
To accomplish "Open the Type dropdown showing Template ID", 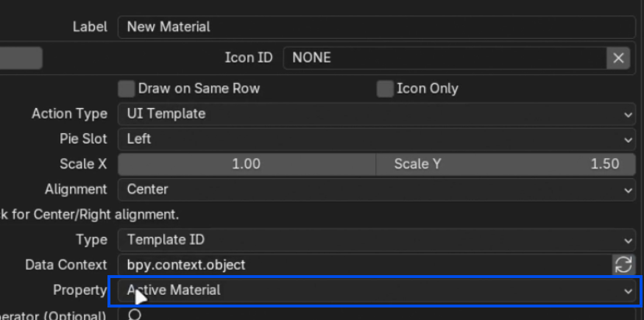I will point(377,240).
